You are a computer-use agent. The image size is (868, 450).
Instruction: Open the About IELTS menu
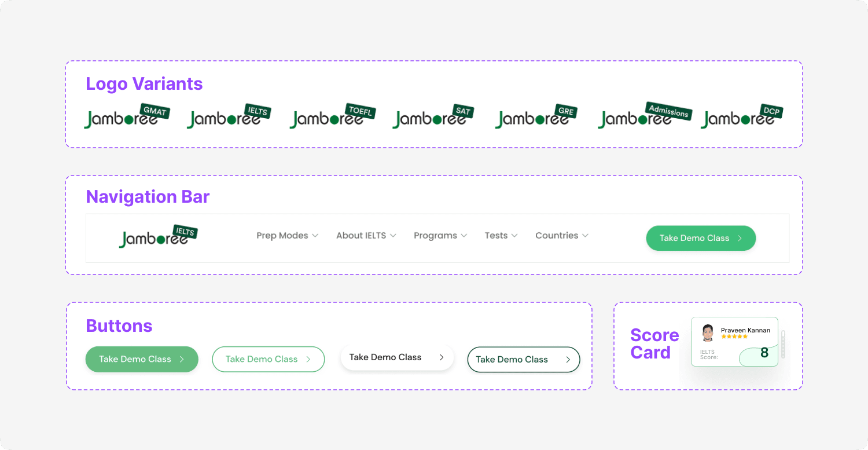click(366, 236)
